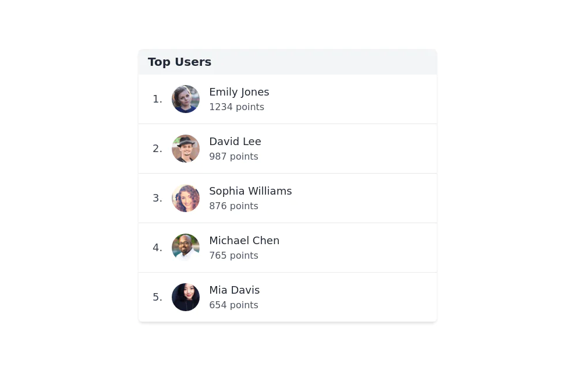Click Mia Davis's avatar photo
The height and width of the screenshot is (377, 588).
185,297
